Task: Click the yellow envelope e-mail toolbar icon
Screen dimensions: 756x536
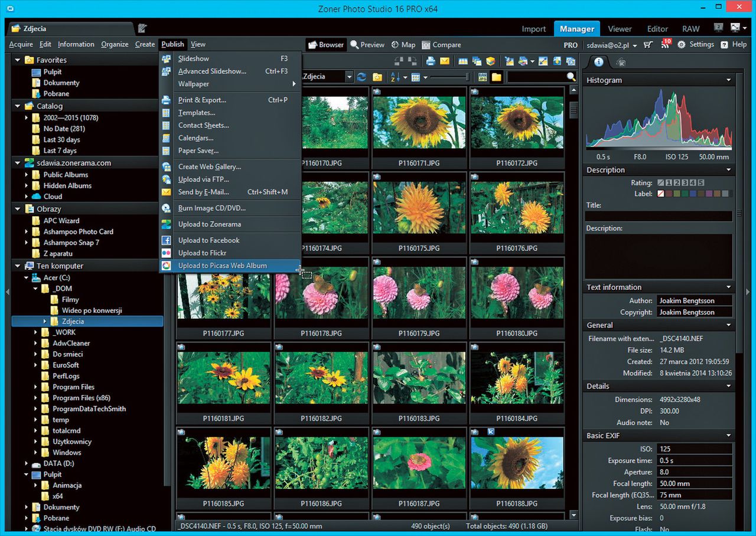Action: [x=445, y=61]
